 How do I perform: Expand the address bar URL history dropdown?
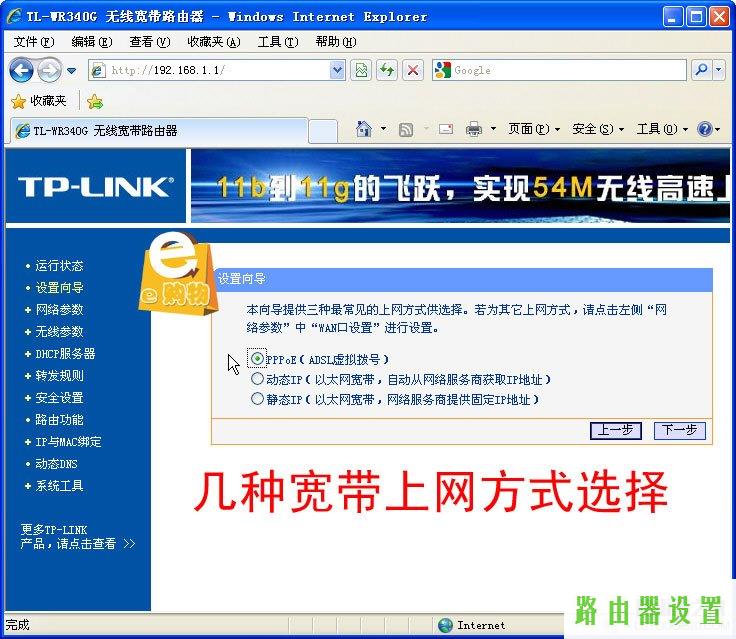point(337,70)
